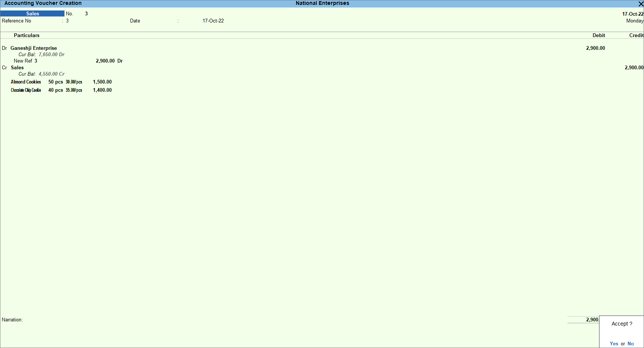Select the Almond Cookies item line
This screenshot has height=348, width=644.
[x=26, y=82]
